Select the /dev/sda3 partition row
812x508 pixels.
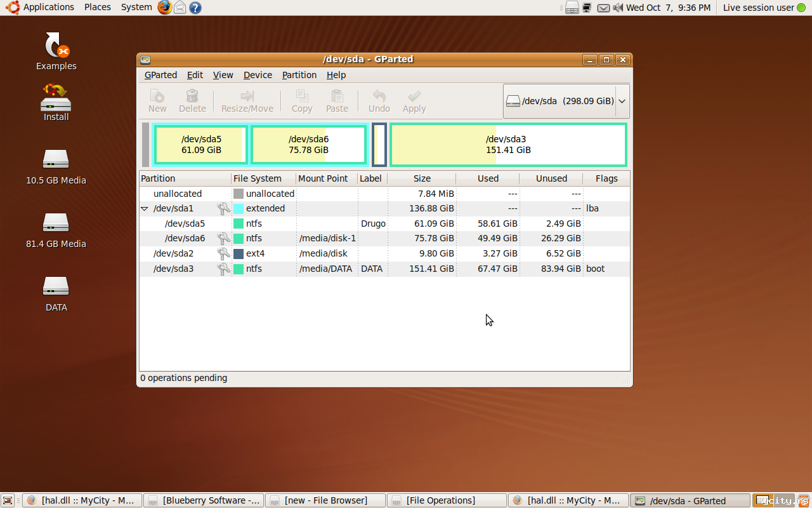384,269
